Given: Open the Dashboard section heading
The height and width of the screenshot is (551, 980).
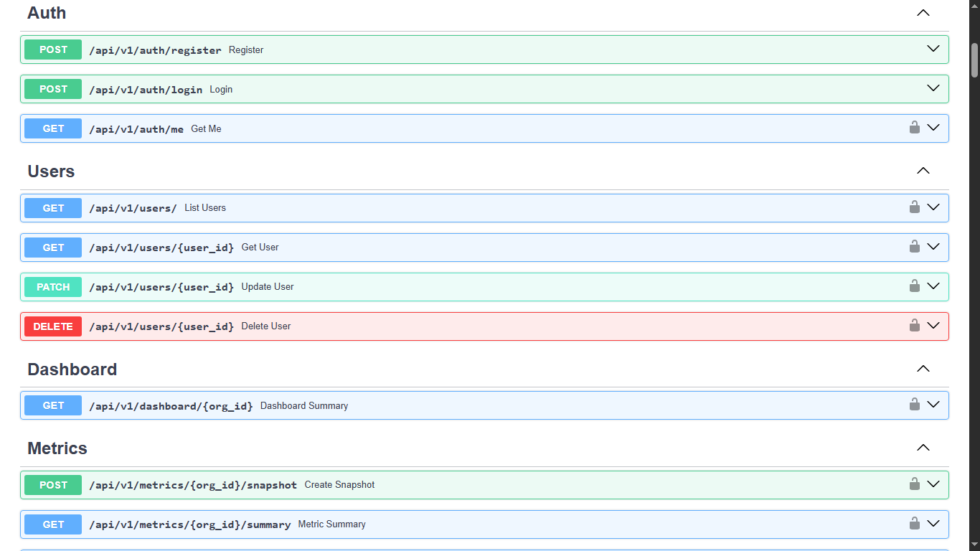Looking at the screenshot, I should [72, 369].
